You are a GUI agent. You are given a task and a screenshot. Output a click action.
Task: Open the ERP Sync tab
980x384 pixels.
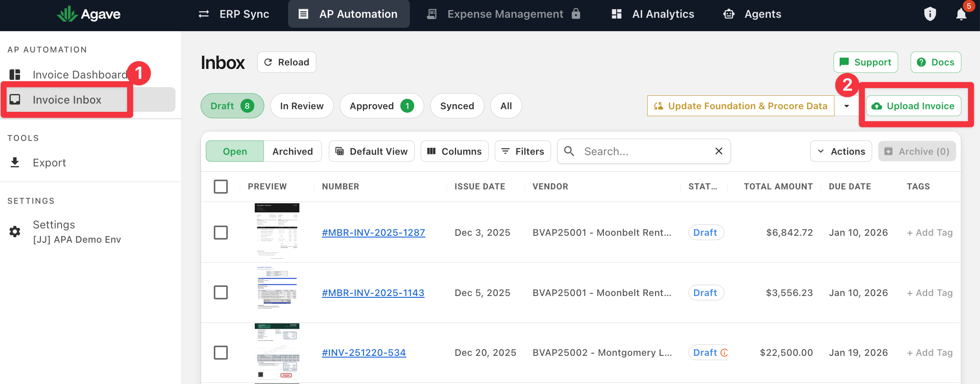(x=234, y=14)
